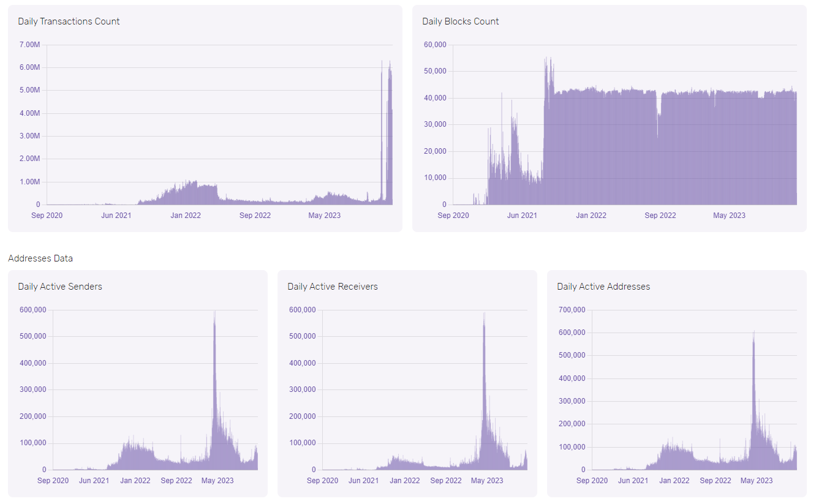This screenshot has width=816, height=504.
Task: Click May 2023 label under Active Addresses chart
Action: 757,481
